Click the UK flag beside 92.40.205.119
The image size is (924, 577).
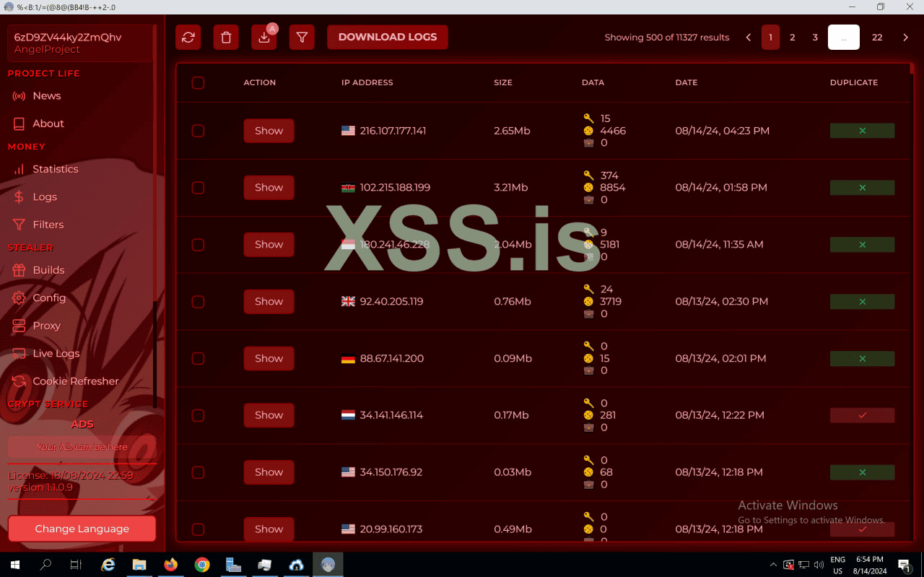tap(348, 302)
